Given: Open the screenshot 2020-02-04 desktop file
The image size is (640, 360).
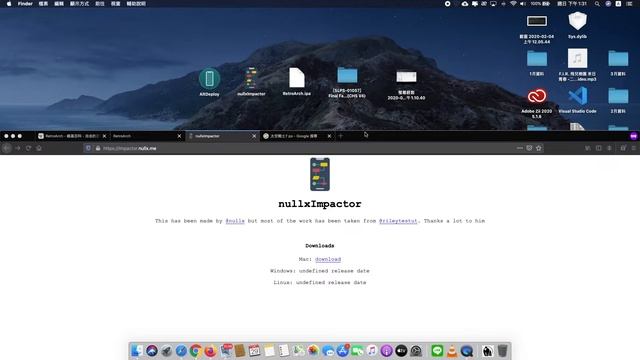Looking at the screenshot, I should (x=536, y=21).
